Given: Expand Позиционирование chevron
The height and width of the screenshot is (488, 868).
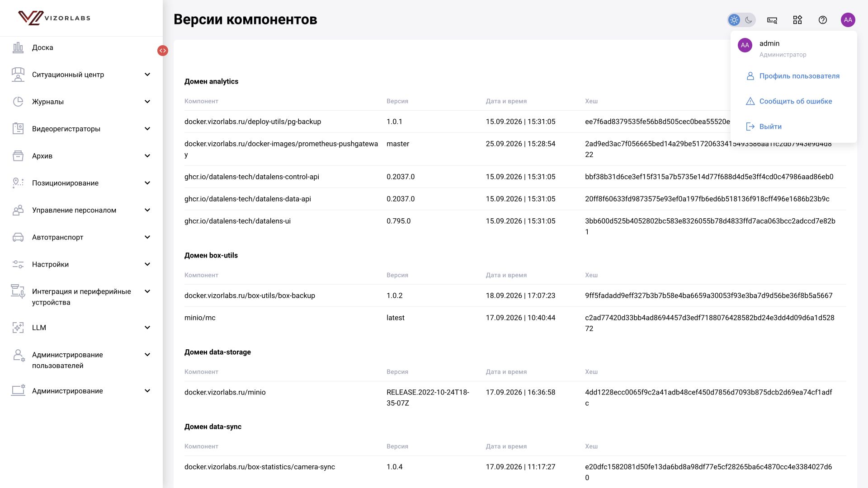Looking at the screenshot, I should pos(147,183).
